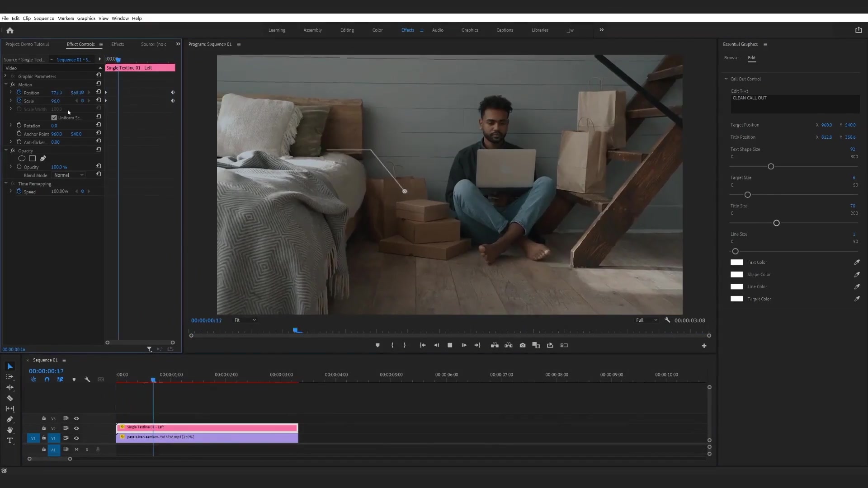This screenshot has width=868, height=488.
Task: Collapse the Time Remapping section
Action: [x=6, y=183]
